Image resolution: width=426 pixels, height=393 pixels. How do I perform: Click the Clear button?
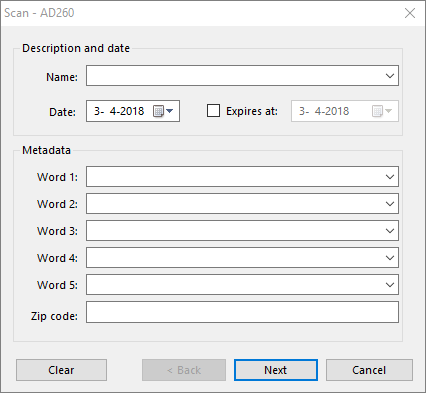point(61,370)
